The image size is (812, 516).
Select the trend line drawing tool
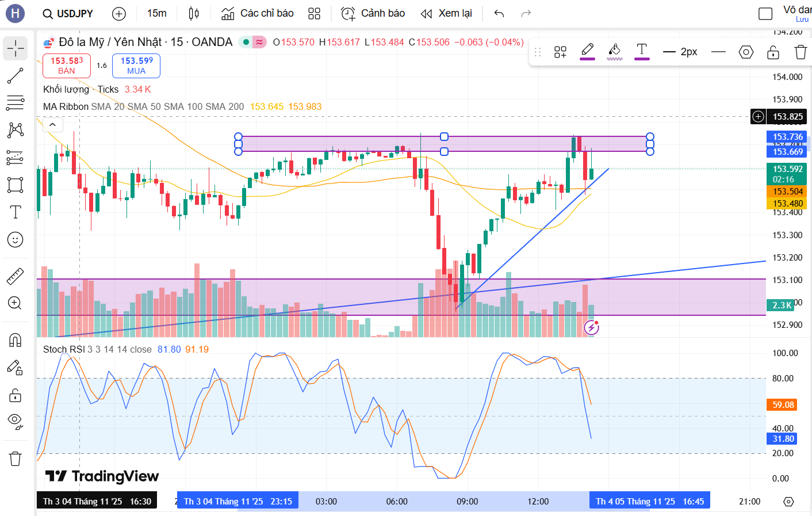pyautogui.click(x=15, y=75)
